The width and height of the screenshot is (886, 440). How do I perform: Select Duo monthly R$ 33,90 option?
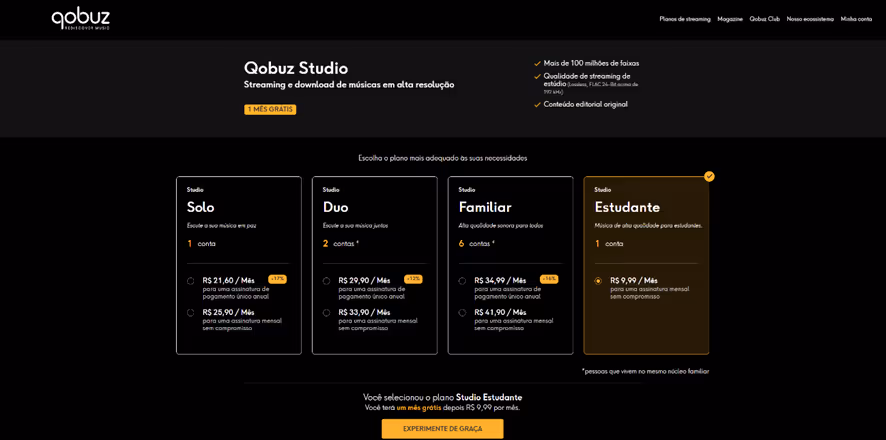click(327, 312)
